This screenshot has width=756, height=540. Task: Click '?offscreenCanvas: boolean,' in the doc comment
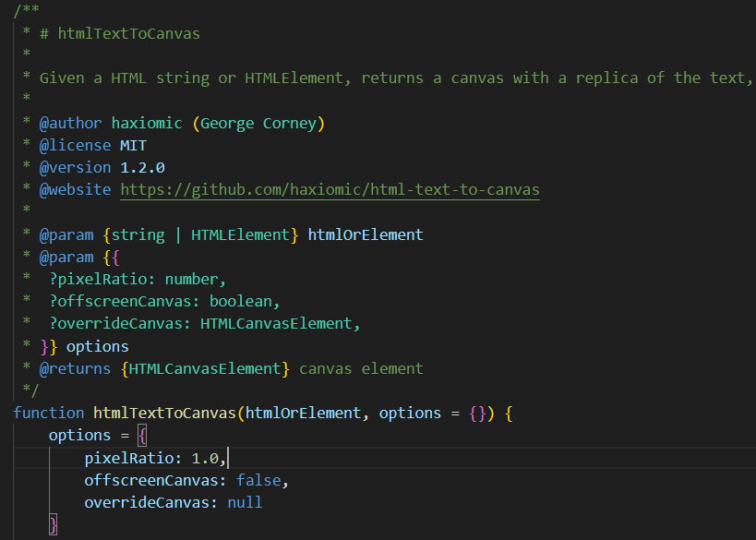(x=164, y=301)
